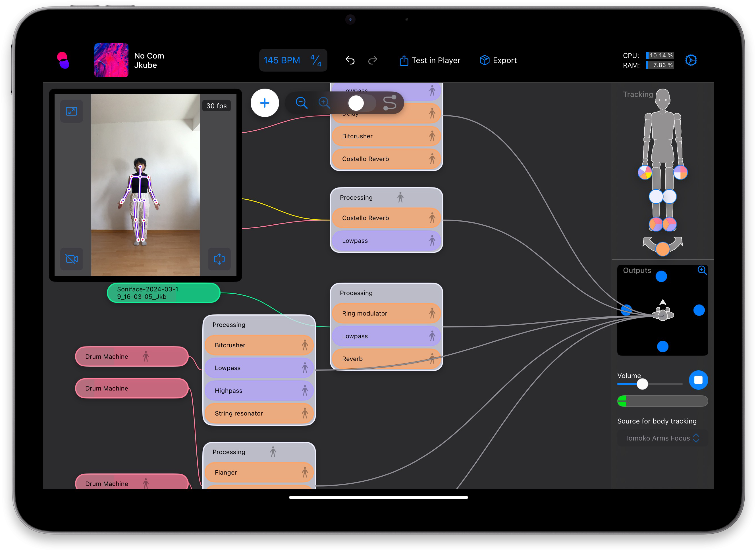Viewport: 756px width, 551px height.
Task: Open the settings gear
Action: click(691, 60)
